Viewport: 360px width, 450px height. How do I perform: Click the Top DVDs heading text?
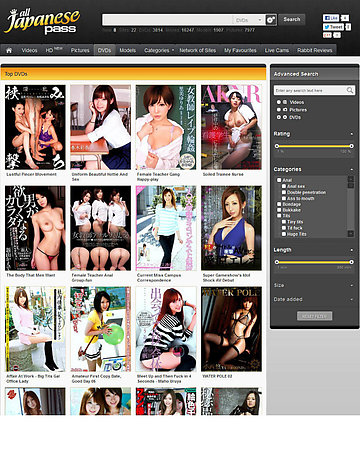coord(16,74)
